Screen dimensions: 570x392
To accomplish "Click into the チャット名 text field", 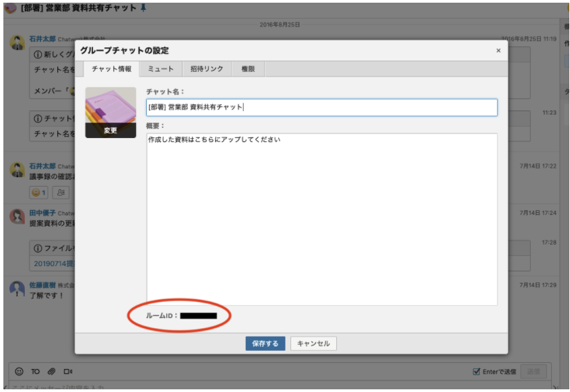I will [321, 107].
